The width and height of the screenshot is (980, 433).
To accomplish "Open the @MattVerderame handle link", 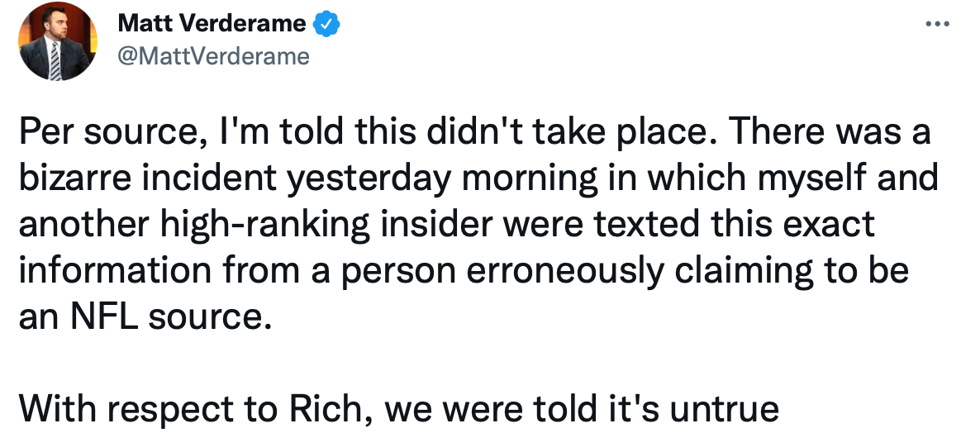I will (x=214, y=56).
